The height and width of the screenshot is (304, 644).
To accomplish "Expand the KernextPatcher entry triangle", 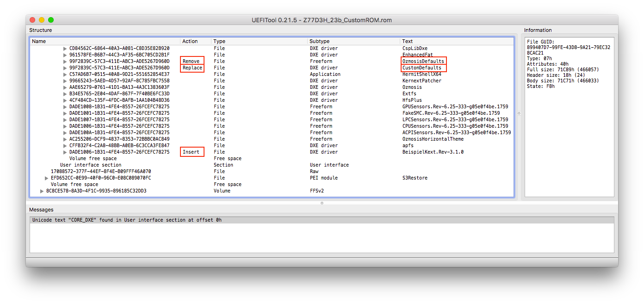I will 65,81.
